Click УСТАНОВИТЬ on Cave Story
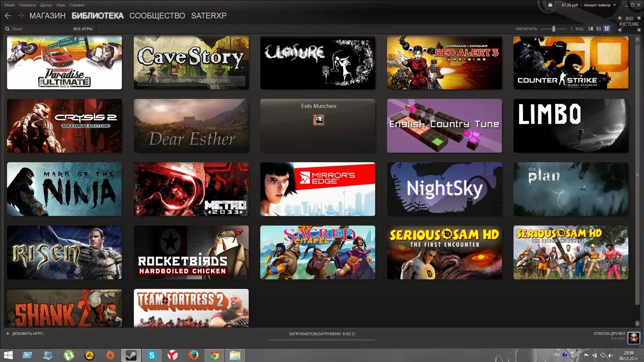Image resolution: width=644 pixels, height=362 pixels. (x=174, y=81)
